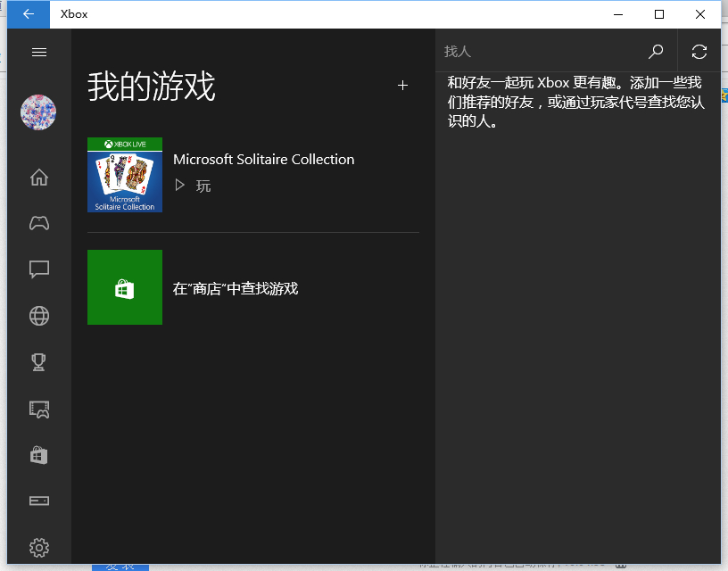
Task: Open the Achievements trophy icon
Action: point(39,362)
